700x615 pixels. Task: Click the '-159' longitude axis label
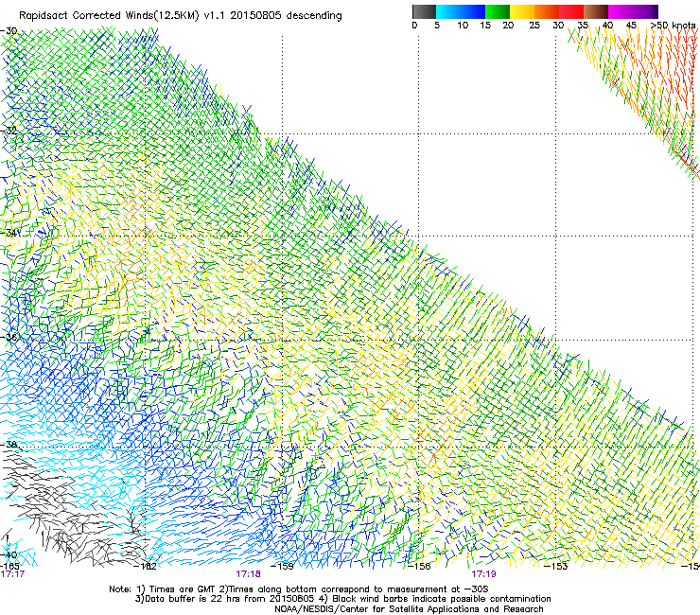click(x=283, y=567)
